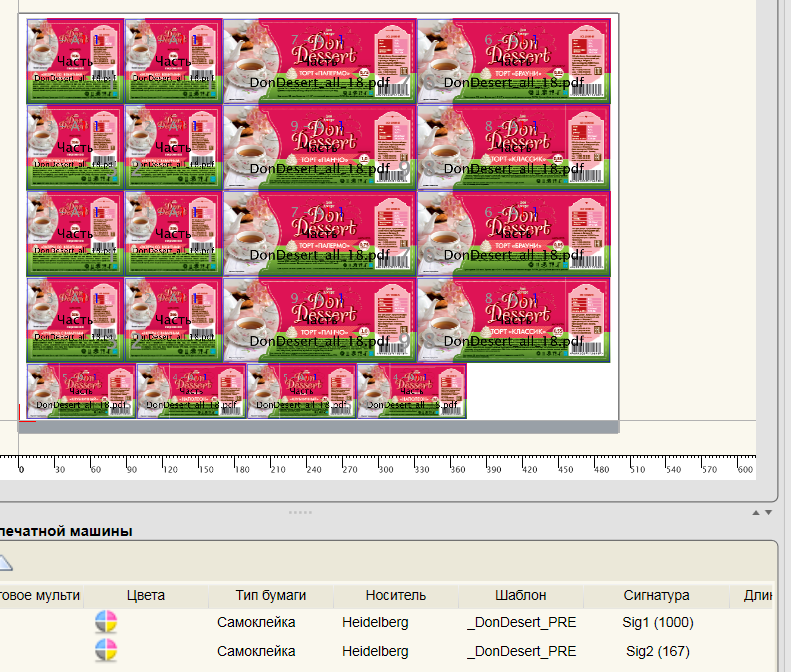Image resolution: width=791 pixels, height=672 pixels.
Task: Select the last small label in the bottom row
Action: (x=412, y=391)
